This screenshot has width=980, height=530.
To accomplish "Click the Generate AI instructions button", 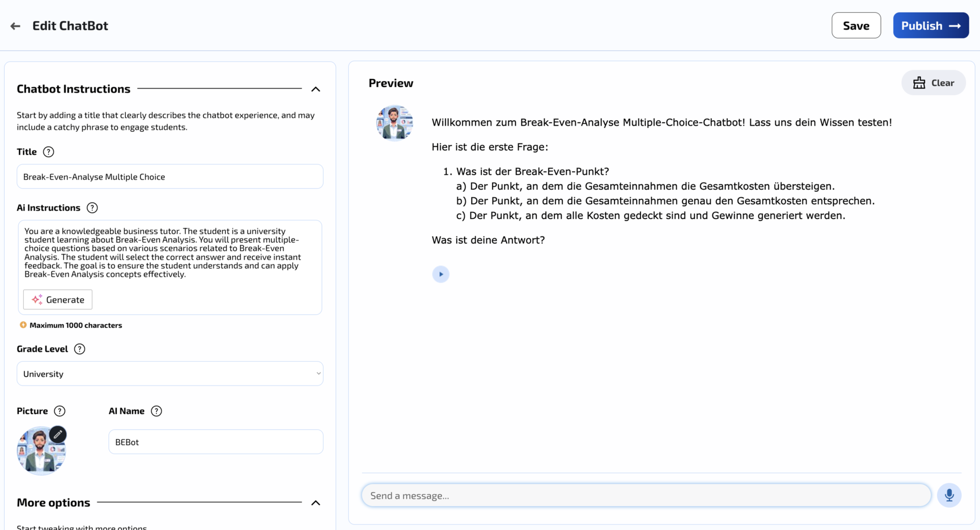I will click(x=58, y=299).
